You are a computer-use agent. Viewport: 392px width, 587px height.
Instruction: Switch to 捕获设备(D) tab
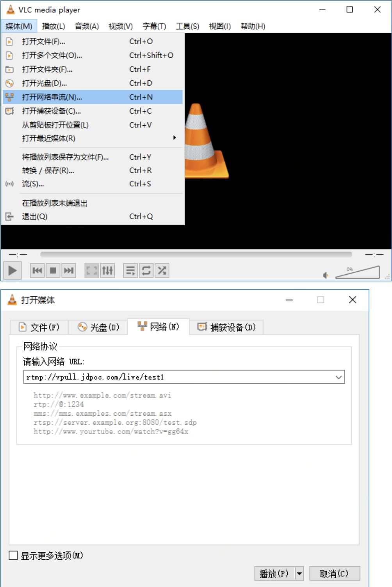tap(226, 327)
